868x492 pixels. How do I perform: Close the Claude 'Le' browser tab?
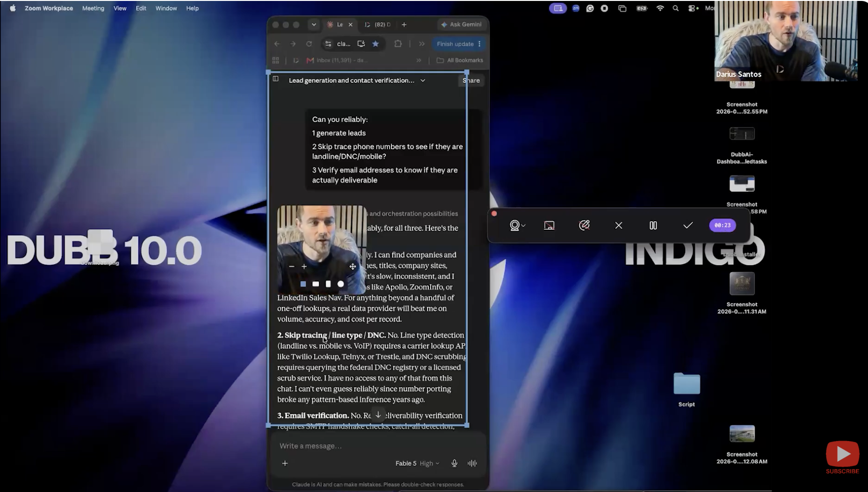pos(350,25)
